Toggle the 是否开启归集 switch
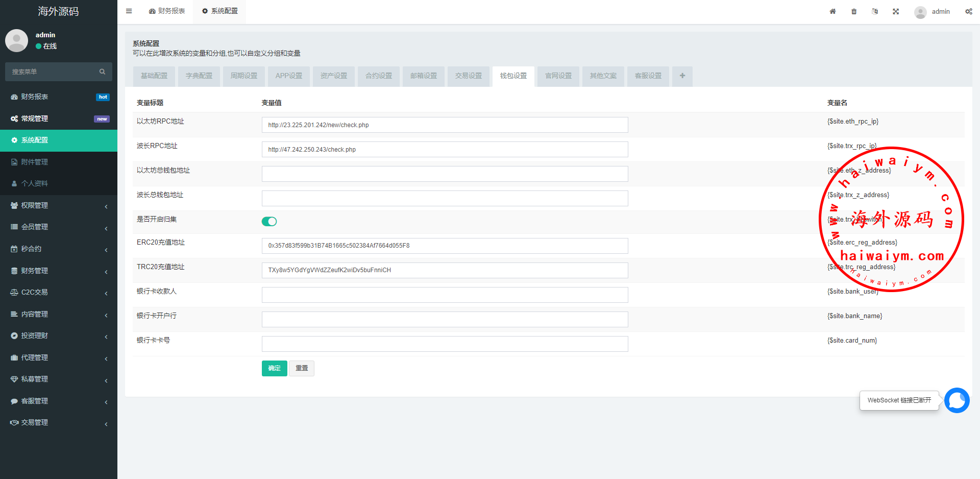 point(269,221)
